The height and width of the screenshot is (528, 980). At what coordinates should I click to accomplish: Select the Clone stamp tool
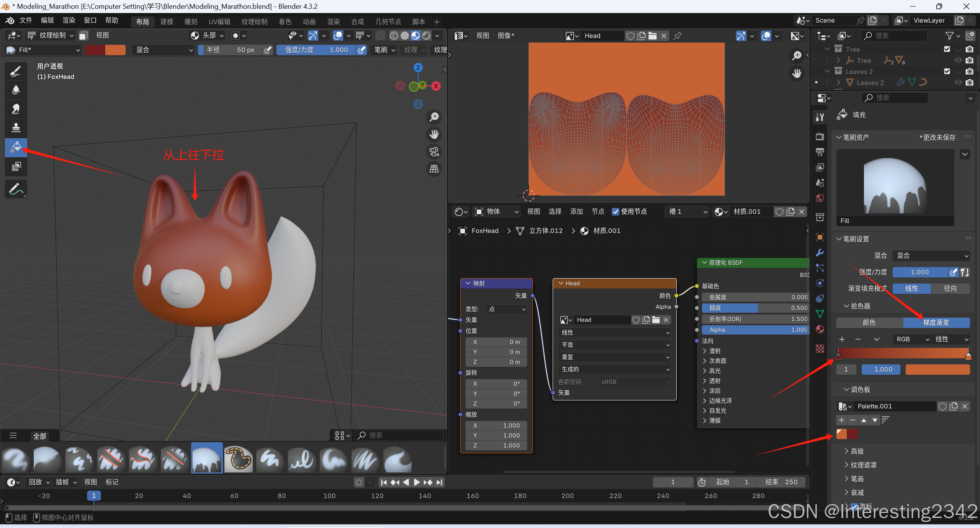[16, 128]
